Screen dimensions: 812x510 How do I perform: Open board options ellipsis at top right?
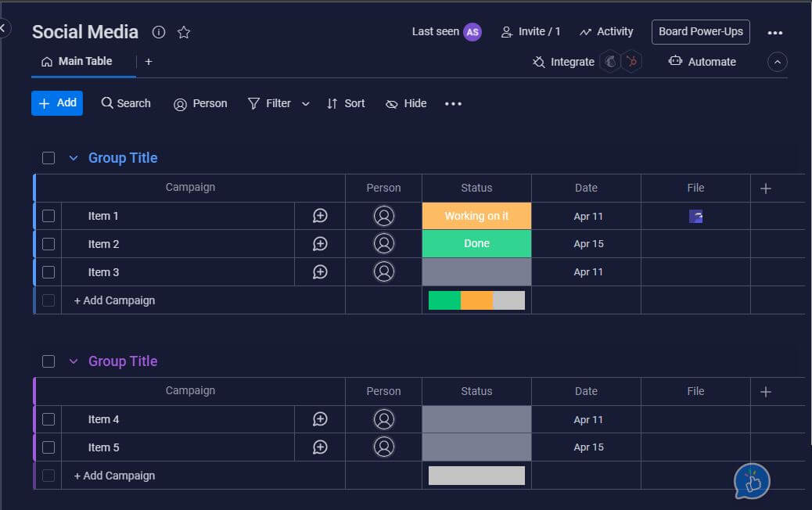(x=774, y=33)
